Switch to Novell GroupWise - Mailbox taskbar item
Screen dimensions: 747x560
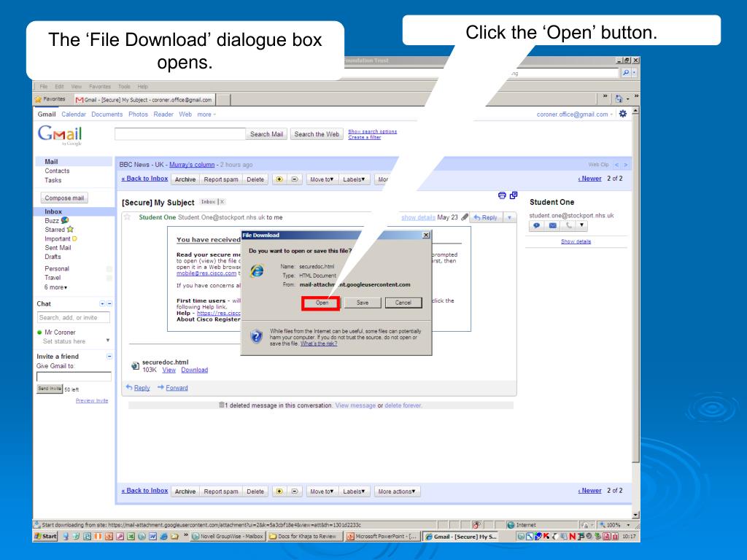click(x=228, y=536)
